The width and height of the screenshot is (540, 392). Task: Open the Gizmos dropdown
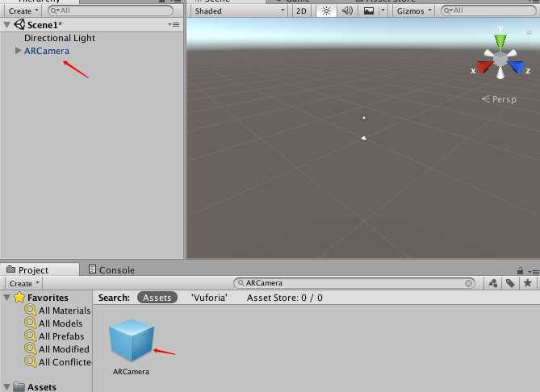413,11
